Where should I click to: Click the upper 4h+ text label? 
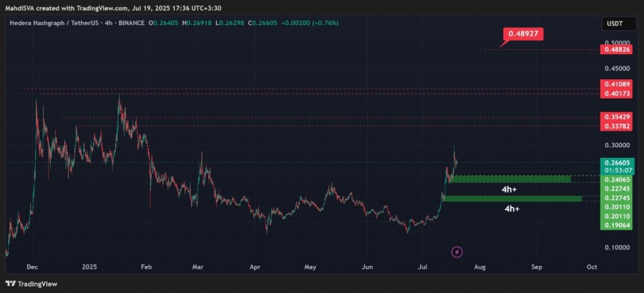[509, 189]
